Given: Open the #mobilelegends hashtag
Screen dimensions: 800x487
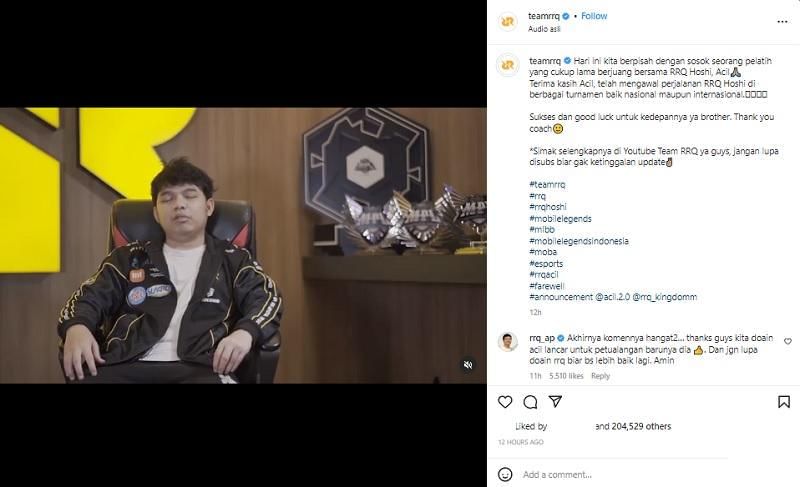Looking at the screenshot, I should coord(560,218).
